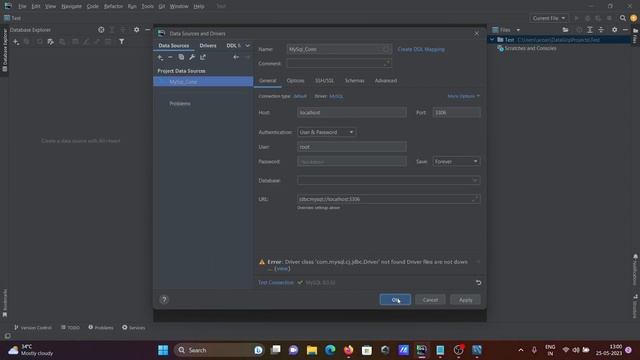Click into the Password field

point(352,162)
